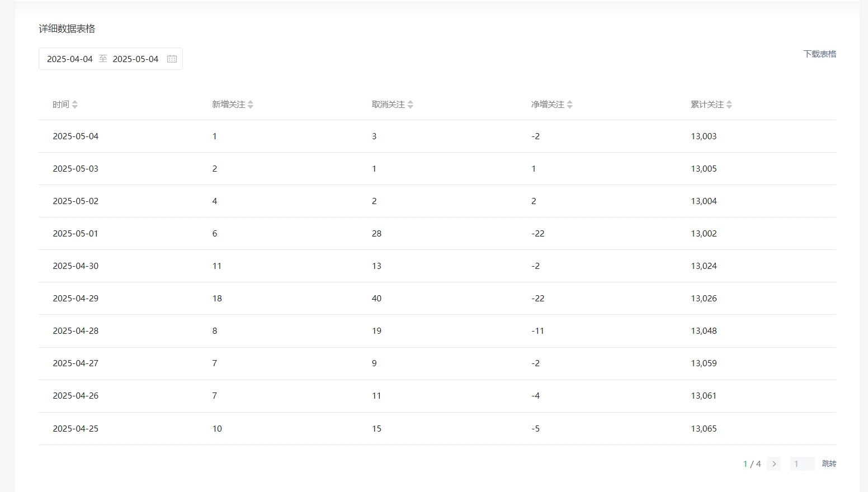Image resolution: width=868 pixels, height=492 pixels.
Task: Select date cell 2025-05-04 in table
Action: pos(76,136)
